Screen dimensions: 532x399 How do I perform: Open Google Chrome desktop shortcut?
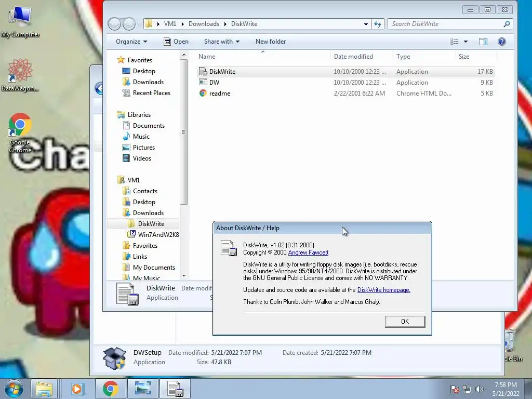[x=20, y=132]
